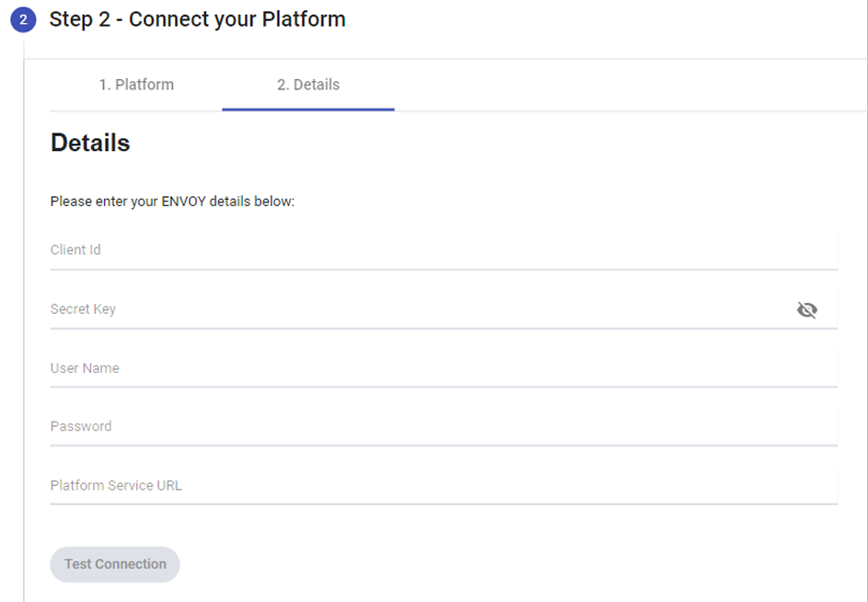This screenshot has width=868, height=602.
Task: Click the step 2 circle badge
Action: (x=23, y=19)
